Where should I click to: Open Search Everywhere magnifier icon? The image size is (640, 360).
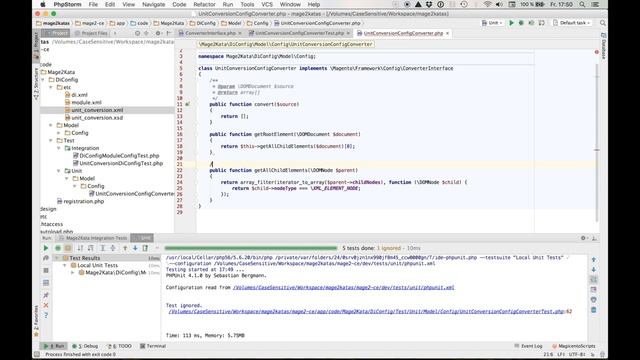point(603,23)
